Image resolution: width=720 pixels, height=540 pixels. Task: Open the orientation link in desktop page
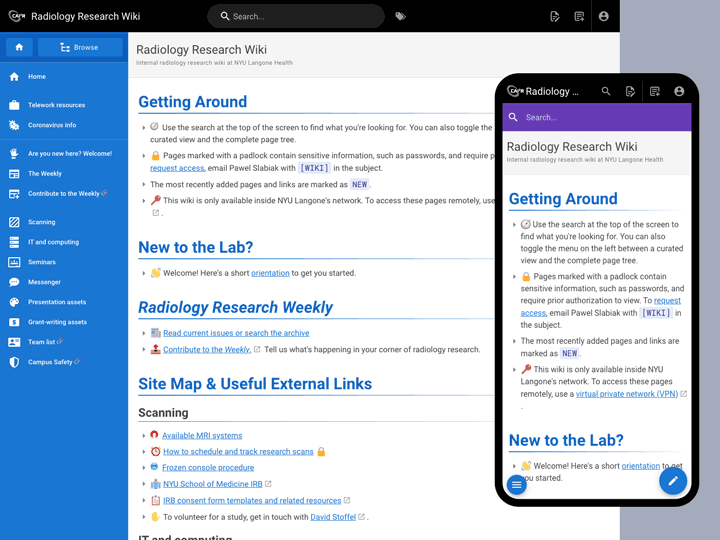point(270,273)
